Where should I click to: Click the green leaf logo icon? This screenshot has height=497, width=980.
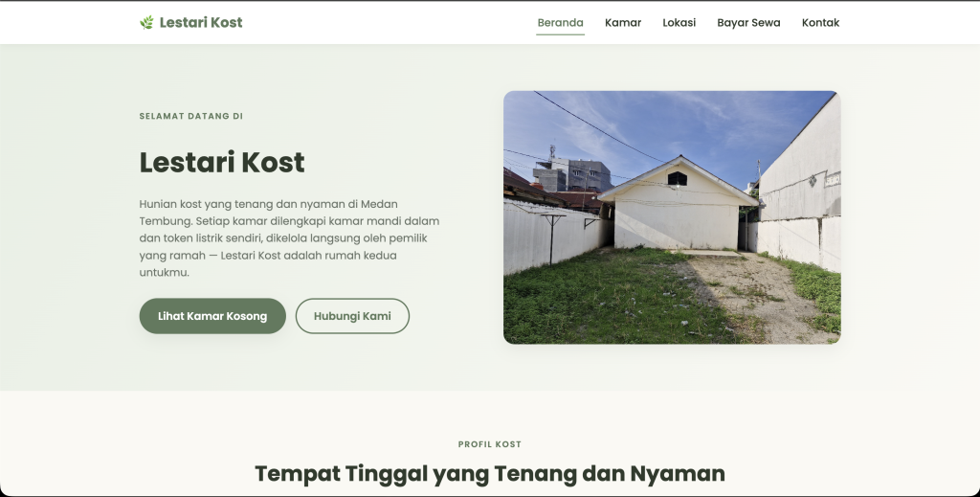click(146, 23)
